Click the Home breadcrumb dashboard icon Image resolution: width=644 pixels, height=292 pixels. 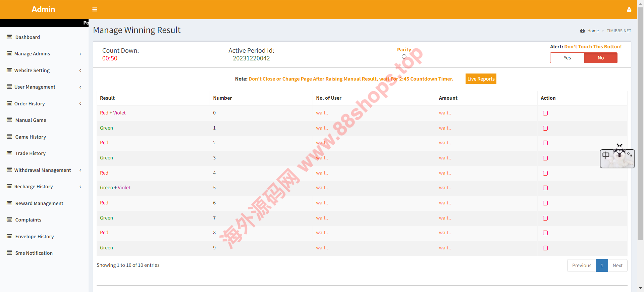pyautogui.click(x=582, y=31)
